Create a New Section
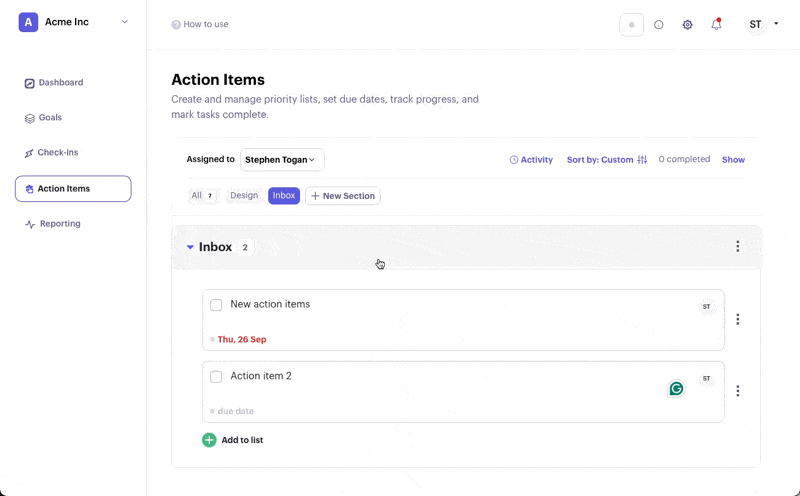Viewport: 800px width, 496px height. (x=343, y=196)
